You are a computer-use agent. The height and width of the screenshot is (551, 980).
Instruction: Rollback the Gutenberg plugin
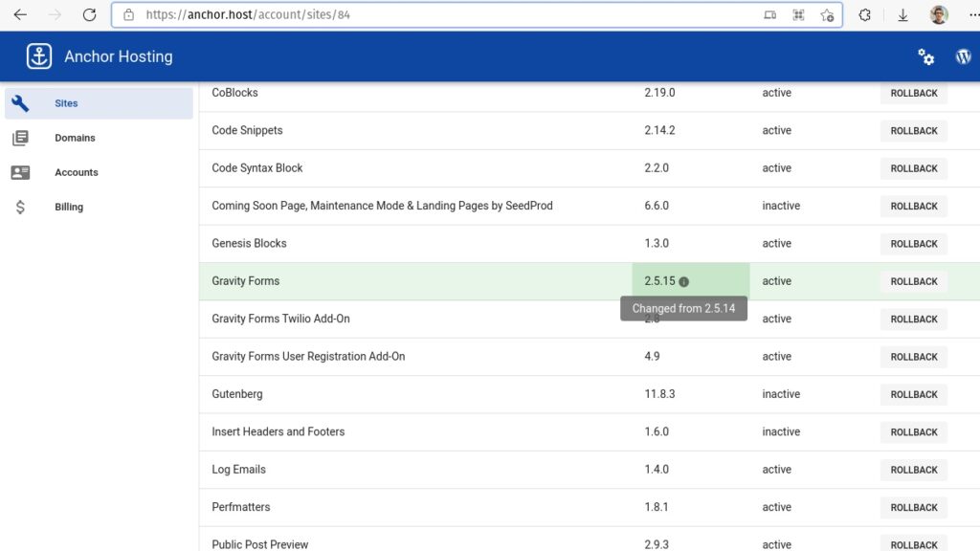(914, 394)
